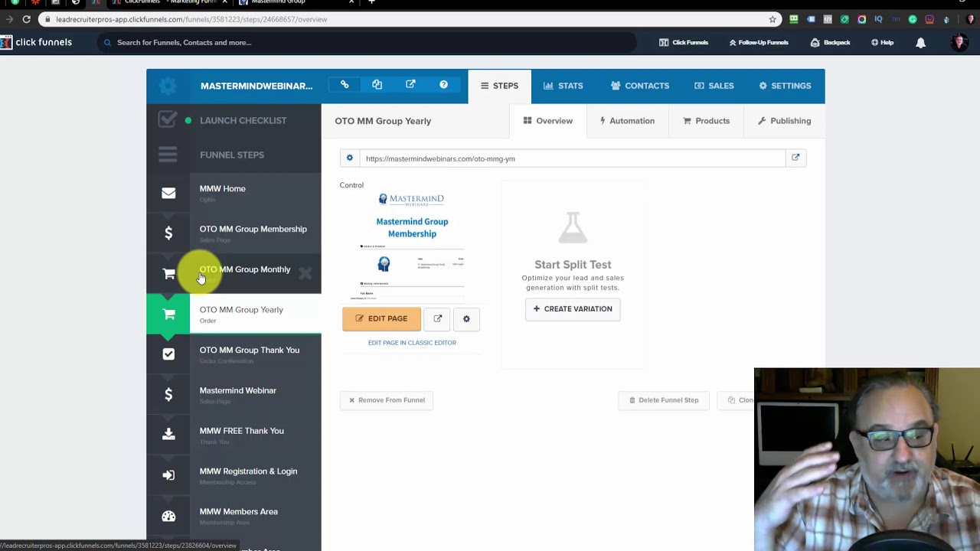Click EDIT PAGE IN CLASSIC EDITOR link
980x551 pixels.
click(412, 343)
